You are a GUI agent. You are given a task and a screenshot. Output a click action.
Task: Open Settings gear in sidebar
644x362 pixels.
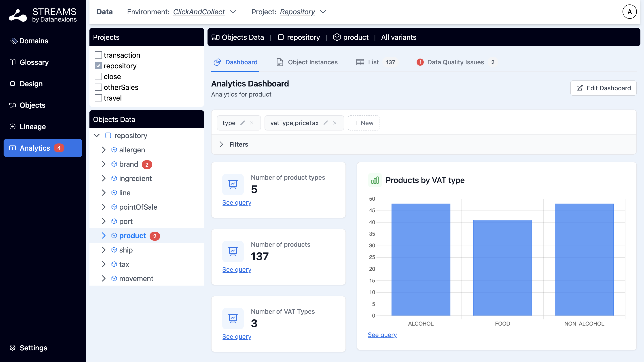click(13, 347)
